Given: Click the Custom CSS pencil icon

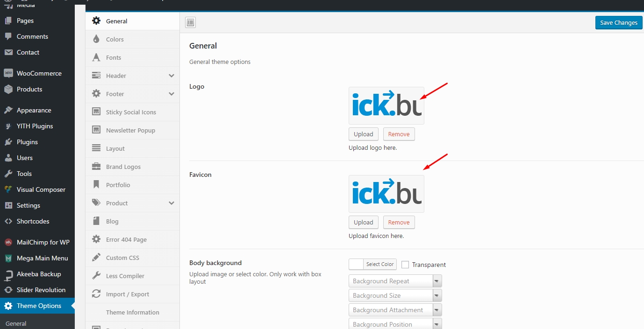Looking at the screenshot, I should pyautogui.click(x=96, y=258).
